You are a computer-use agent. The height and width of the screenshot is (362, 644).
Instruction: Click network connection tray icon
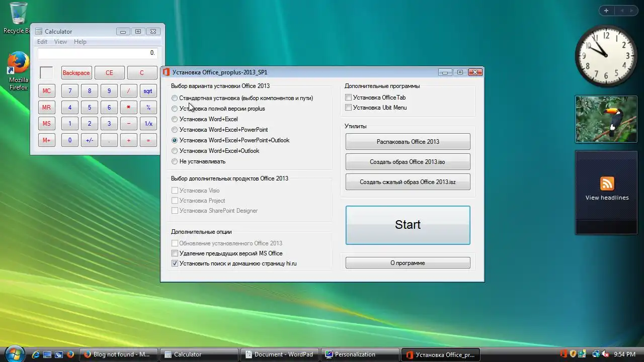tap(596, 354)
